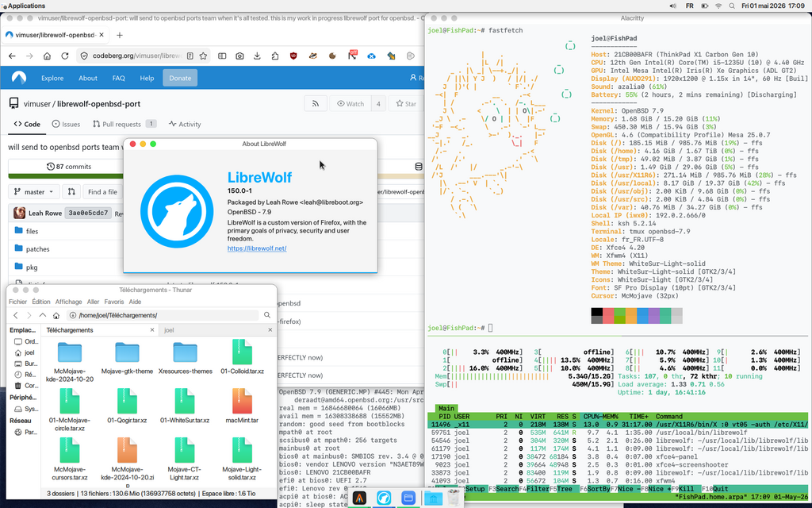Select the 01-Colloid.tar.xz archive
The width and height of the screenshot is (812, 508).
(242, 356)
